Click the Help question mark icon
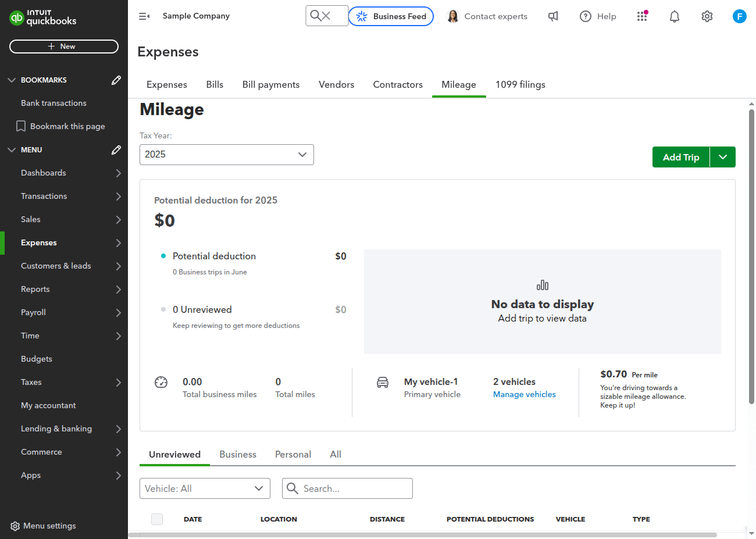 [x=586, y=16]
